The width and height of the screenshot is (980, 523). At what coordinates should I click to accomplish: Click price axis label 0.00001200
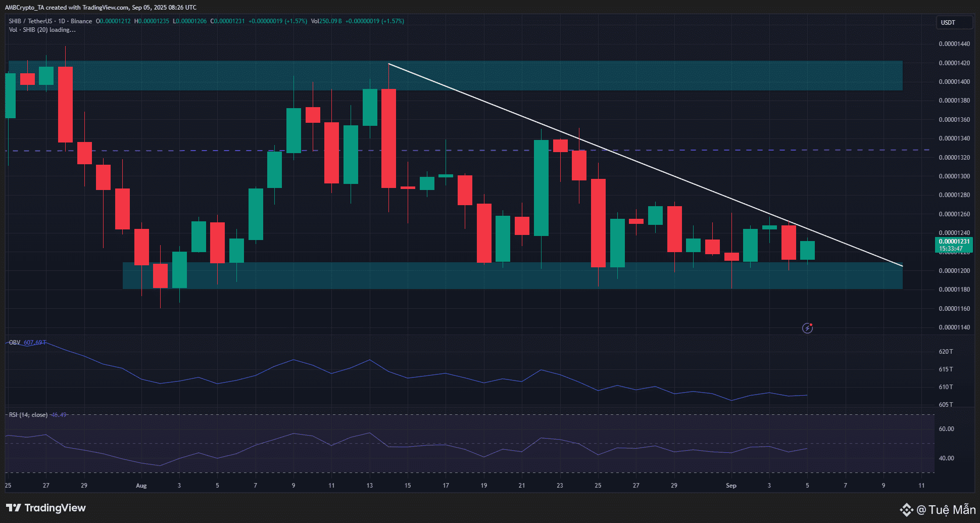coord(954,271)
